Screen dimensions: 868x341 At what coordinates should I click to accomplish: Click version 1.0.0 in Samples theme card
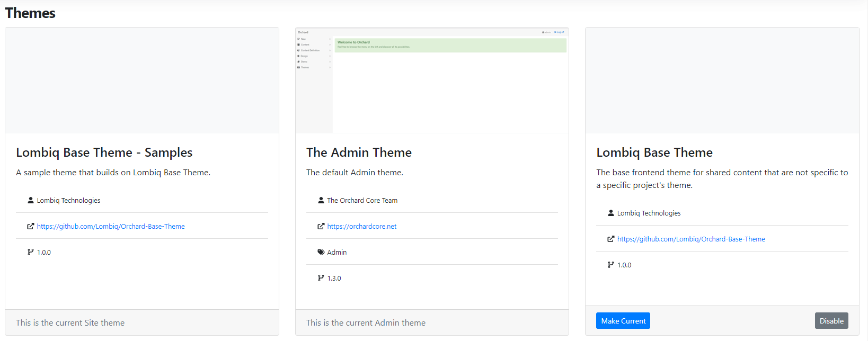(x=44, y=252)
